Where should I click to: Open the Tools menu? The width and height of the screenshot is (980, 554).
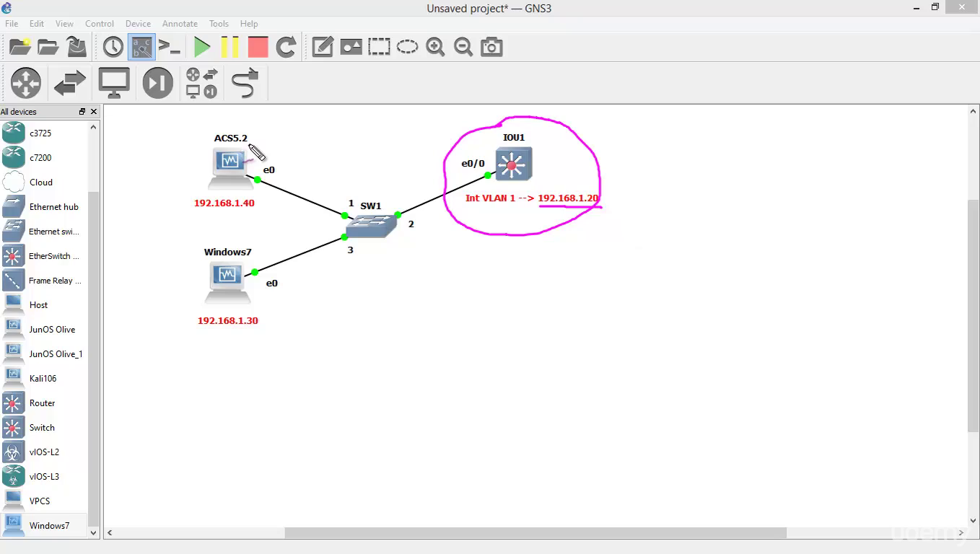219,24
